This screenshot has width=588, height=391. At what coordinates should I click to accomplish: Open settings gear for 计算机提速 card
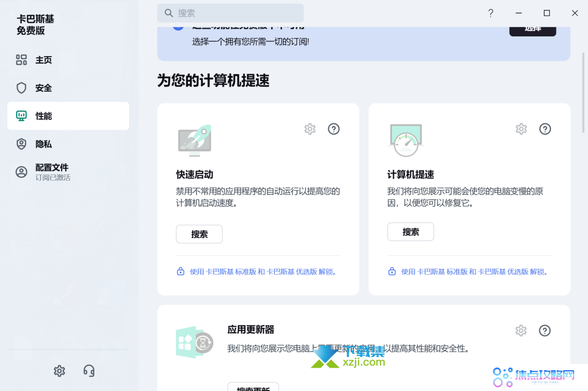coord(521,129)
